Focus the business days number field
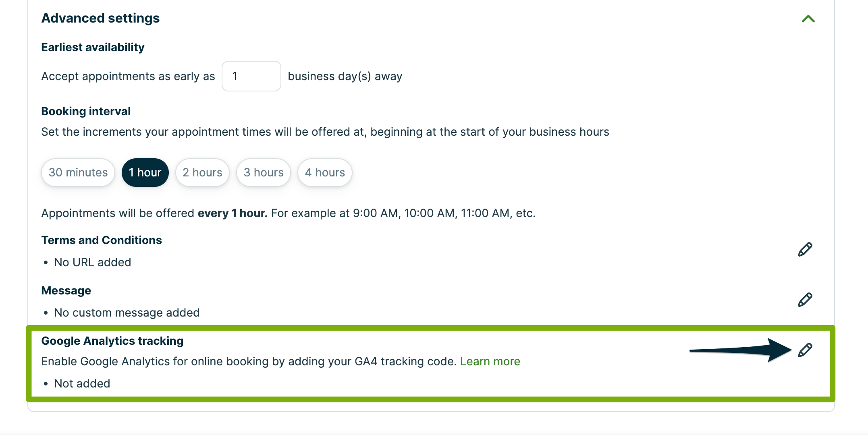 (x=251, y=76)
